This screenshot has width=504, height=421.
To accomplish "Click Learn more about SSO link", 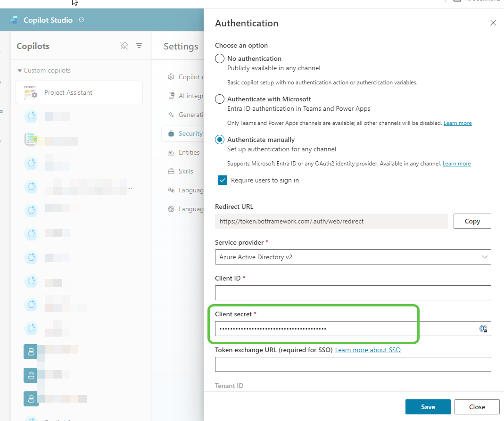I will [368, 350].
